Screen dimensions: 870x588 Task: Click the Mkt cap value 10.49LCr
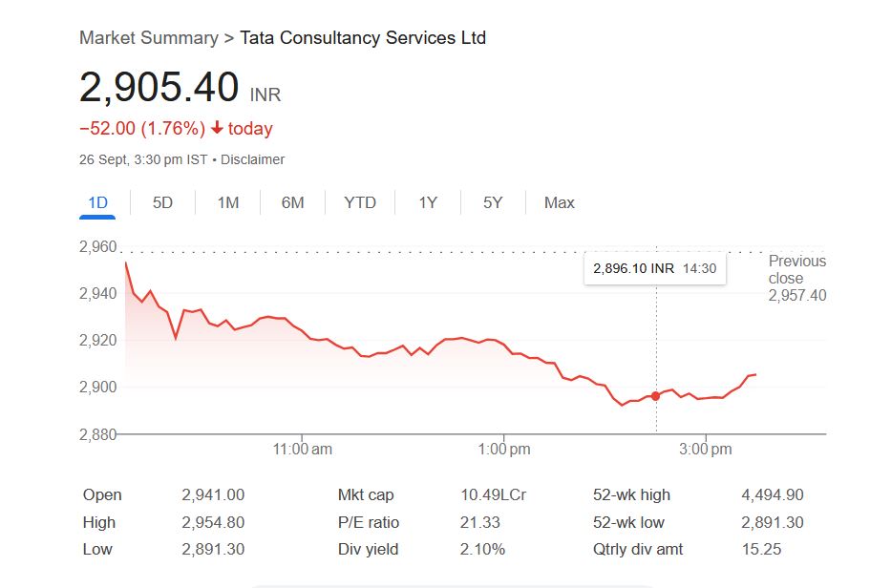[493, 495]
